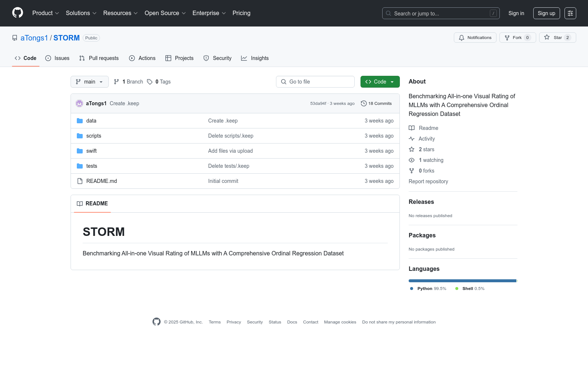Open the aTongs1 owner link in title
Image resolution: width=588 pixels, height=368 pixels.
[34, 38]
